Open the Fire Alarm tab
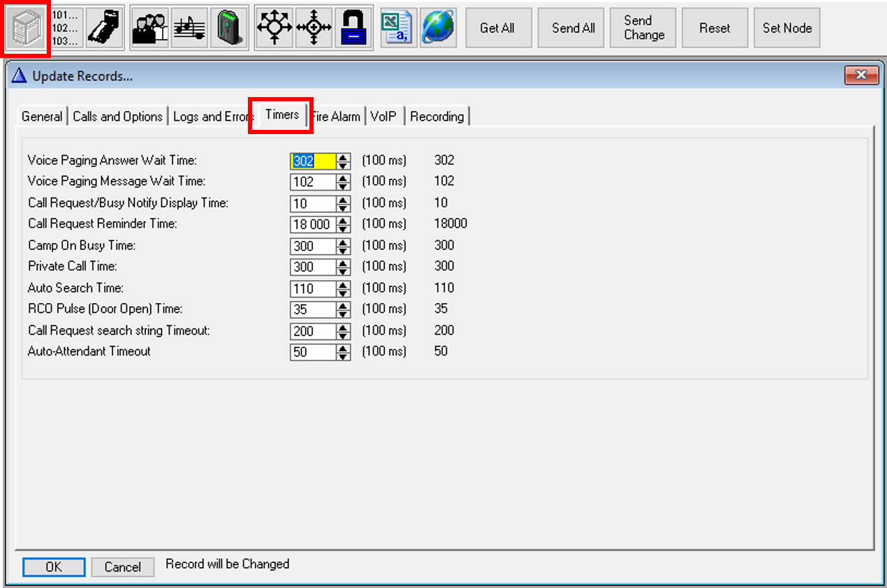This screenshot has height=588, width=887. [x=337, y=117]
